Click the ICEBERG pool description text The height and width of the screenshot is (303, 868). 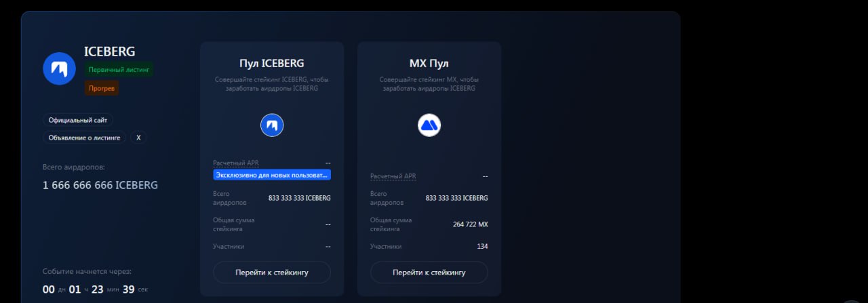[x=272, y=84]
